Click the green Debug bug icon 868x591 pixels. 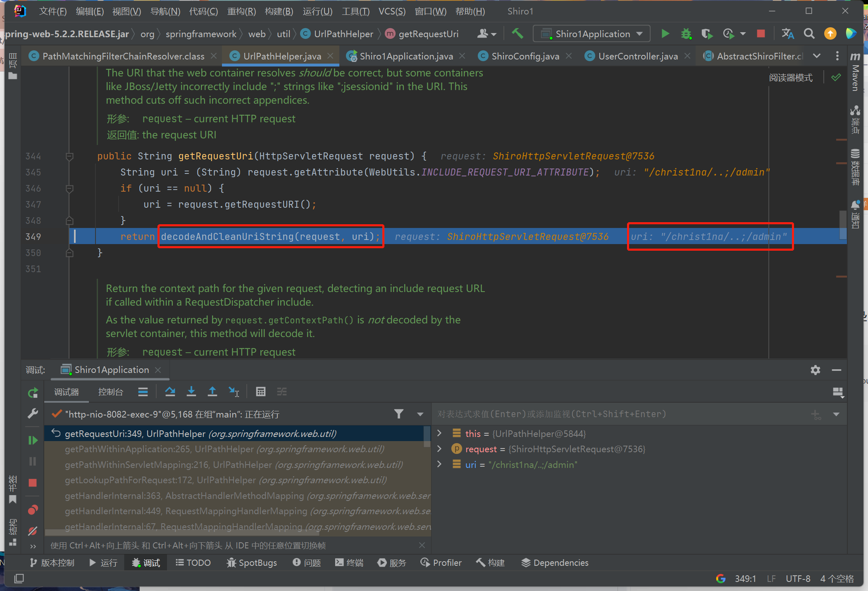686,34
